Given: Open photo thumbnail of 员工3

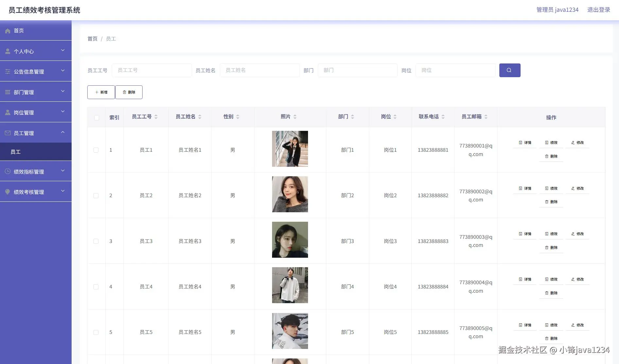Looking at the screenshot, I should [x=290, y=240].
